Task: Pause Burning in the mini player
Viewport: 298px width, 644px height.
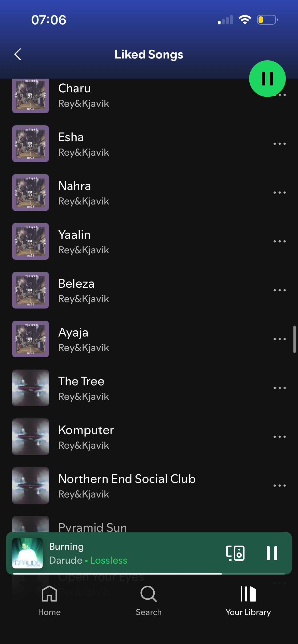Action: 272,553
